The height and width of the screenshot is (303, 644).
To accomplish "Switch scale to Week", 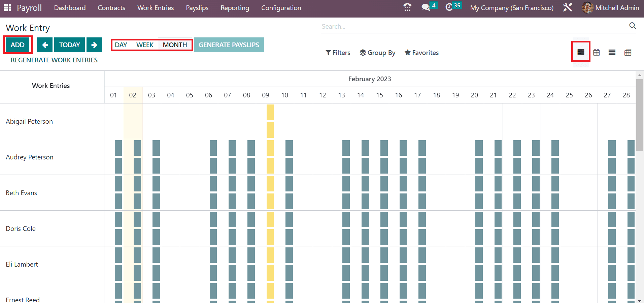I will click(145, 45).
